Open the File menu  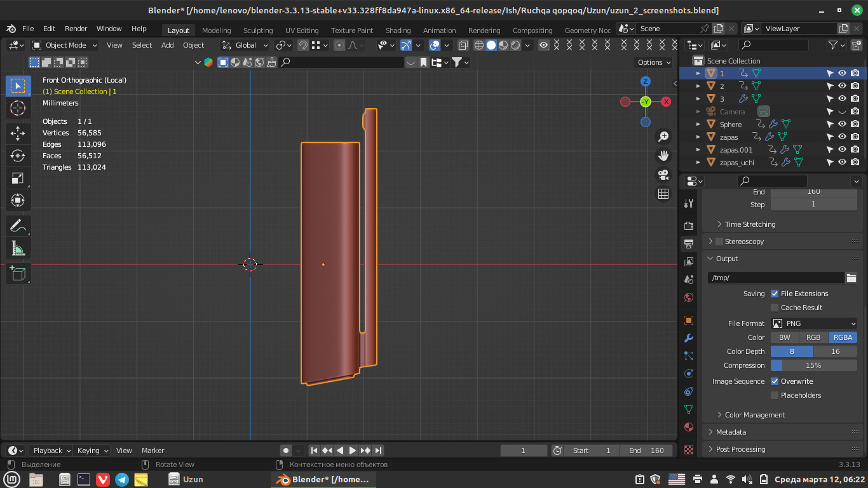(28, 29)
